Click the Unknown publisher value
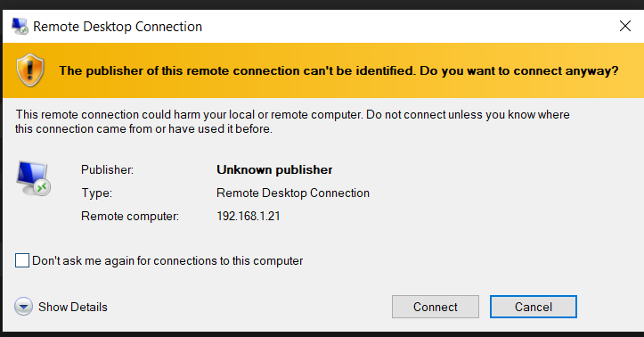 click(274, 169)
